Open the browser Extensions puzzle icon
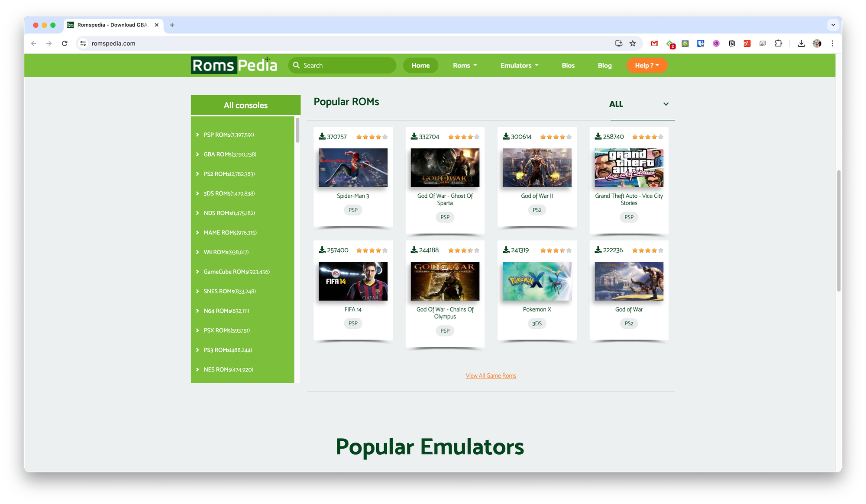The height and width of the screenshot is (504, 866). pos(778,43)
